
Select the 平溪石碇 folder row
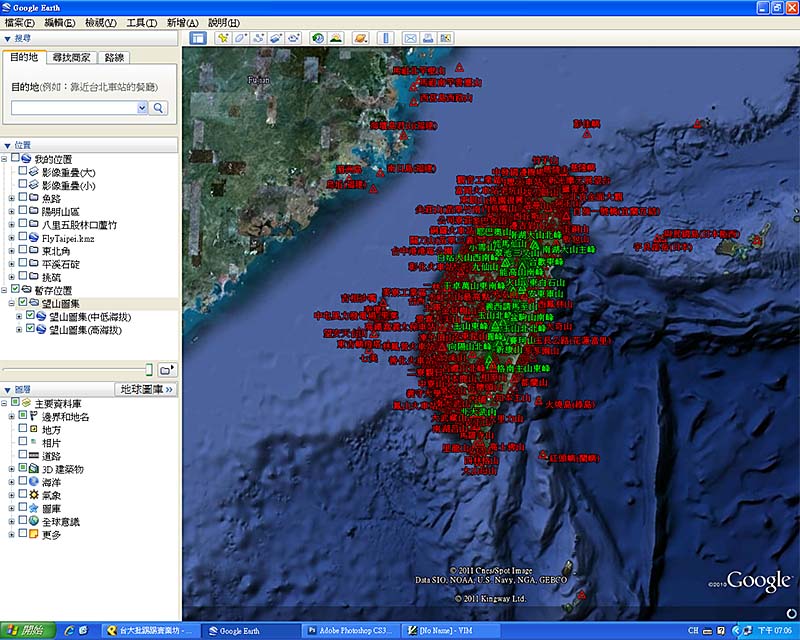pos(61,264)
